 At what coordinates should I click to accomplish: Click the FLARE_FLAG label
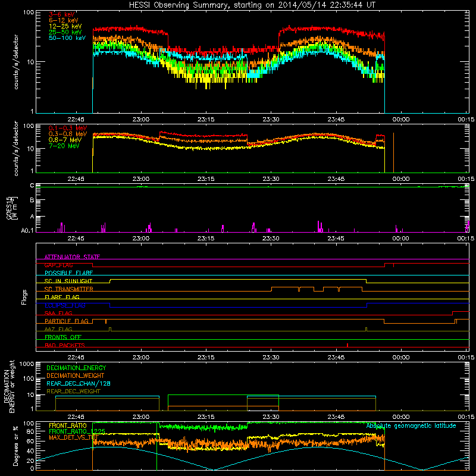point(62,297)
